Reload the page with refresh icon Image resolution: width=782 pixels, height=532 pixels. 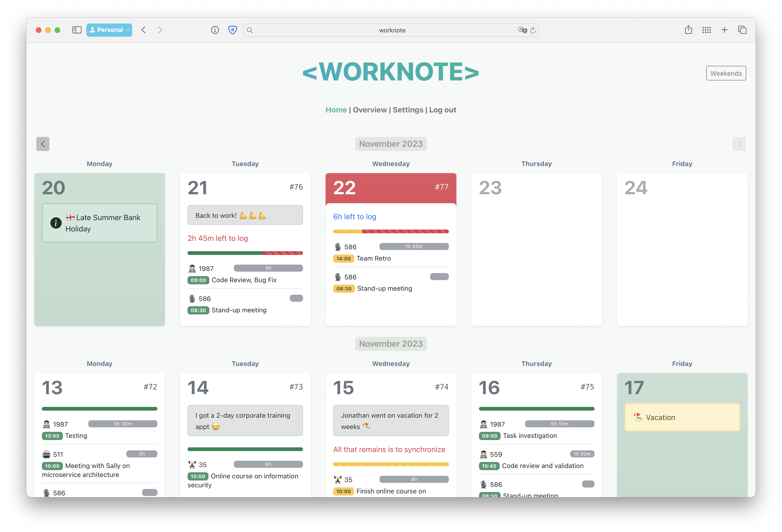tap(533, 30)
